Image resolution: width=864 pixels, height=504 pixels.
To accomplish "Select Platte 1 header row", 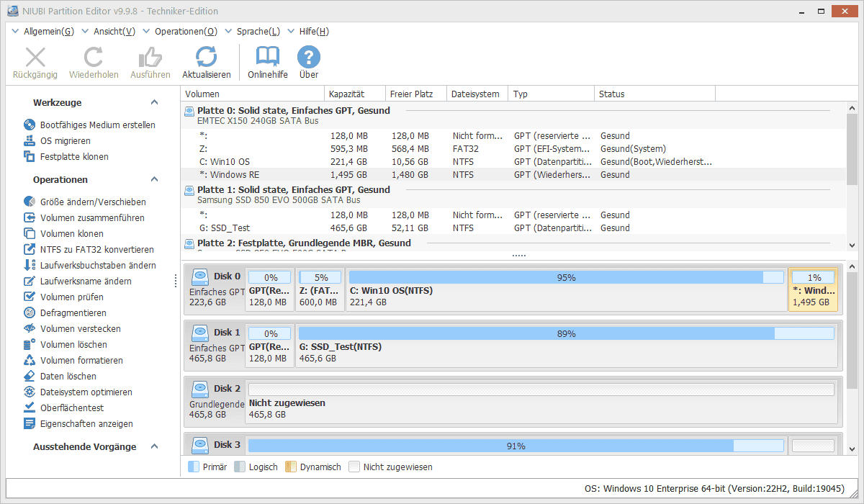I will point(513,194).
